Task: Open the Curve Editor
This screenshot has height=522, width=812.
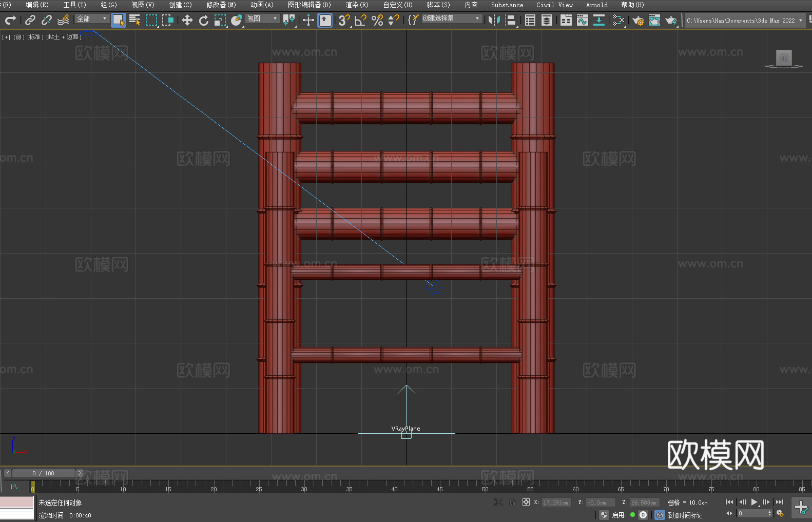Action: point(583,20)
